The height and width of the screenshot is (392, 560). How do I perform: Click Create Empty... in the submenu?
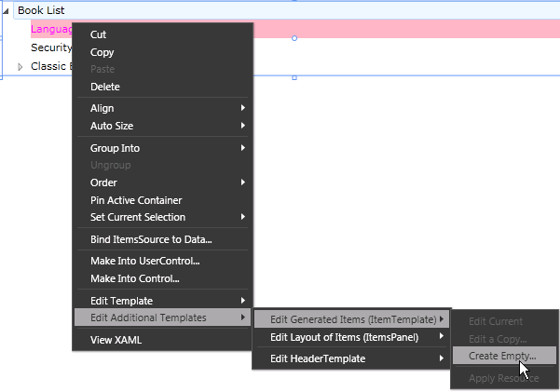coord(501,356)
